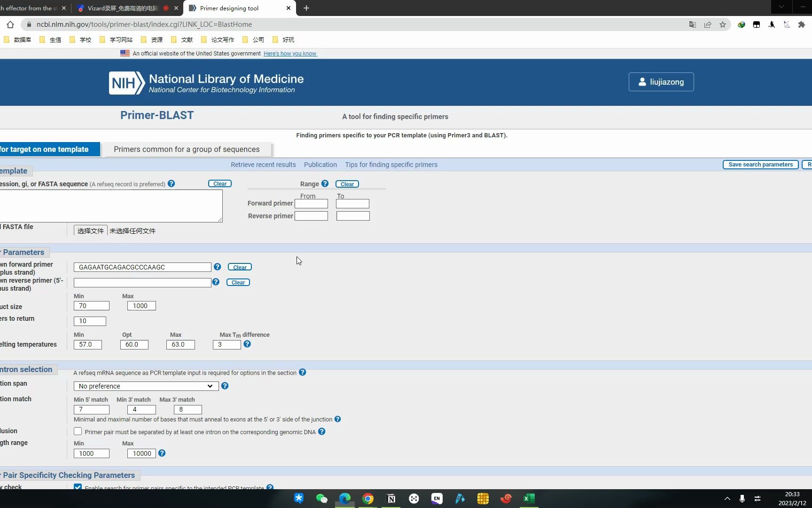Open Microsoft Edge in taskbar
The height and width of the screenshot is (508, 812).
345,499
